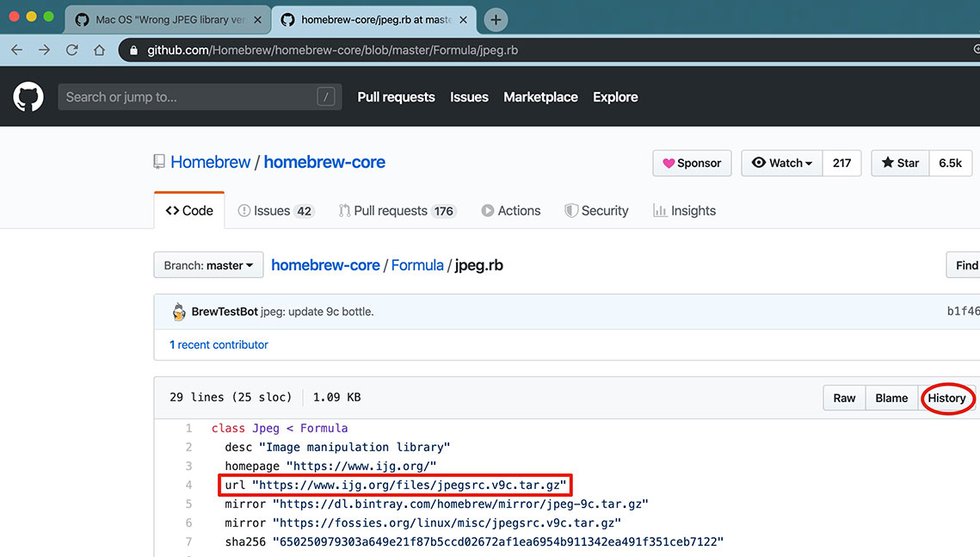Open Marketplace in top navigation
The width and height of the screenshot is (980, 557).
[x=540, y=97]
